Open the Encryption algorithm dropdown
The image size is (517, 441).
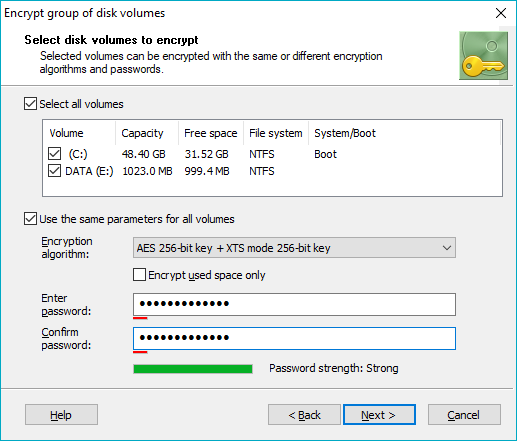294,248
